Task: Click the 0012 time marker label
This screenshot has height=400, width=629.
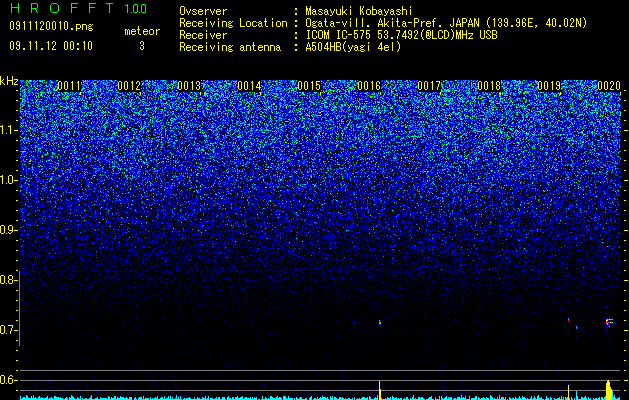Action: pos(129,86)
